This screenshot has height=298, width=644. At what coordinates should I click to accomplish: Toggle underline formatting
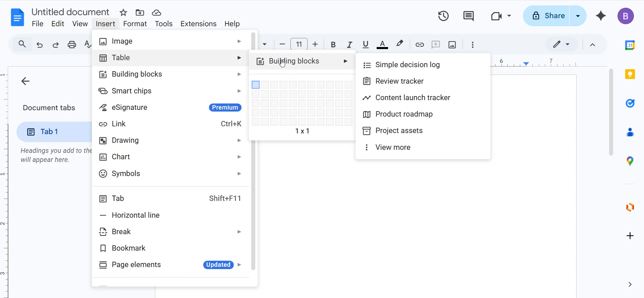coord(366,44)
